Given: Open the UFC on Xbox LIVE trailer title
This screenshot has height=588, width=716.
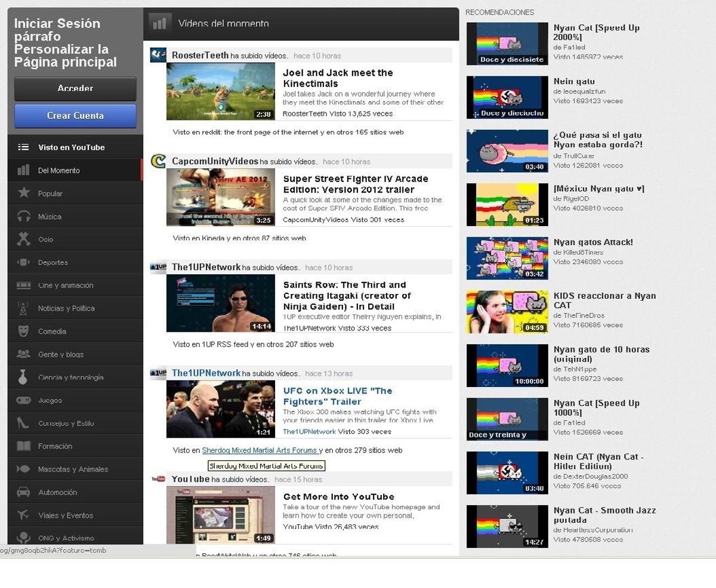Looking at the screenshot, I should [x=337, y=396].
